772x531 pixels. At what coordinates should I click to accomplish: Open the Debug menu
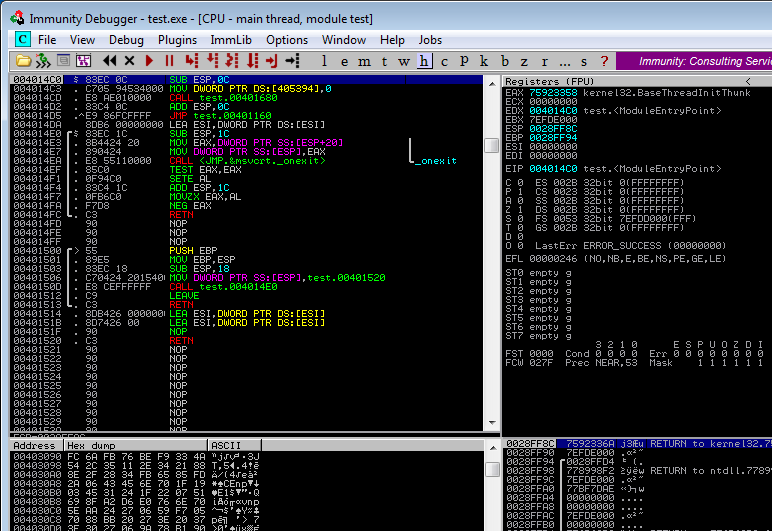point(126,39)
